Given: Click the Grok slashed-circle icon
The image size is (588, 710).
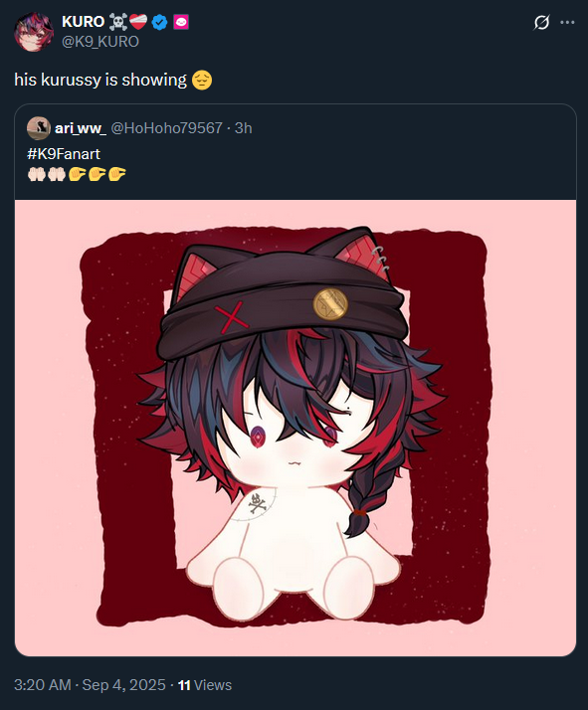Looking at the screenshot, I should [x=541, y=22].
